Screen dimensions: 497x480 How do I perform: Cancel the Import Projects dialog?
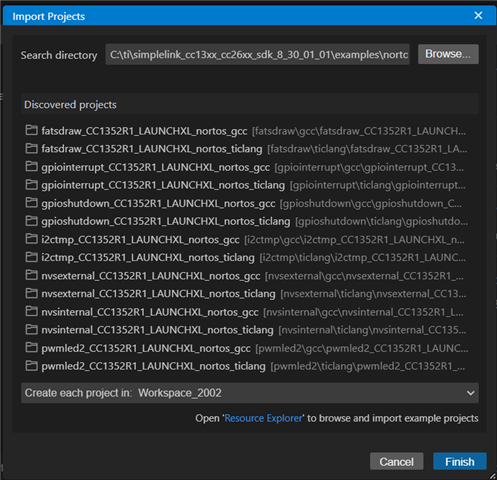click(396, 461)
